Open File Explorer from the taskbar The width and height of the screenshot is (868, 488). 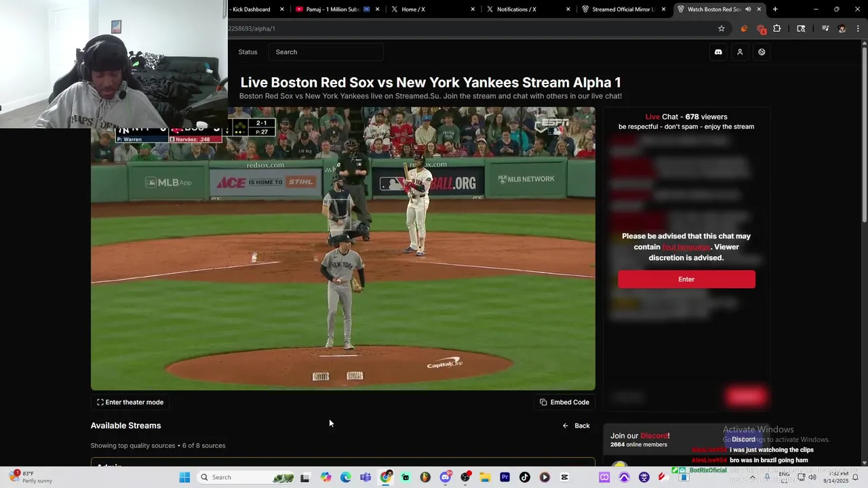tap(485, 477)
